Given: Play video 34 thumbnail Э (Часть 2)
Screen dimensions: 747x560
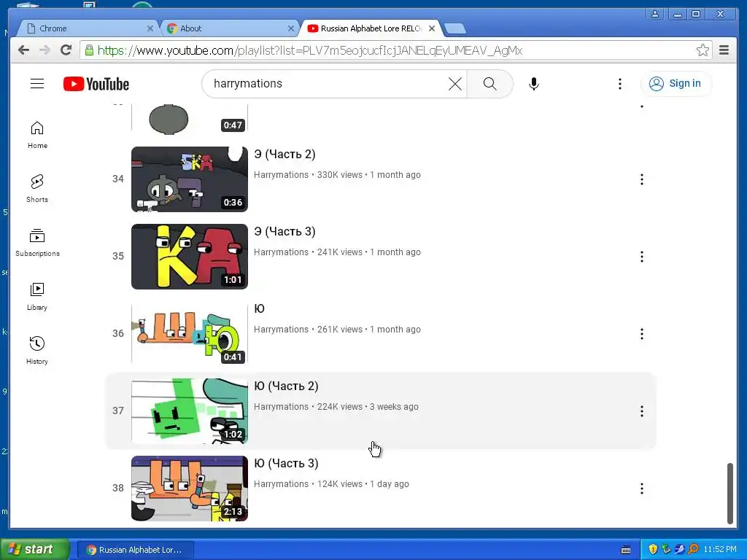Looking at the screenshot, I should click(x=190, y=179).
